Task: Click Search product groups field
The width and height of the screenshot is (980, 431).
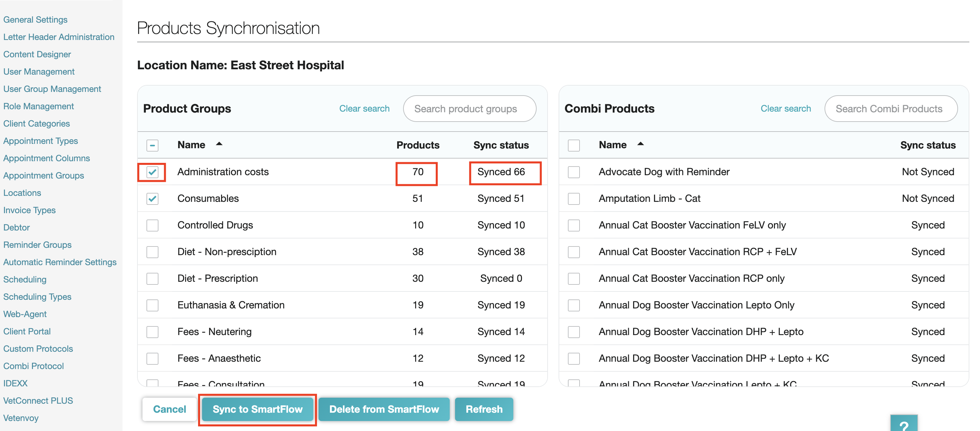Action: pyautogui.click(x=469, y=109)
